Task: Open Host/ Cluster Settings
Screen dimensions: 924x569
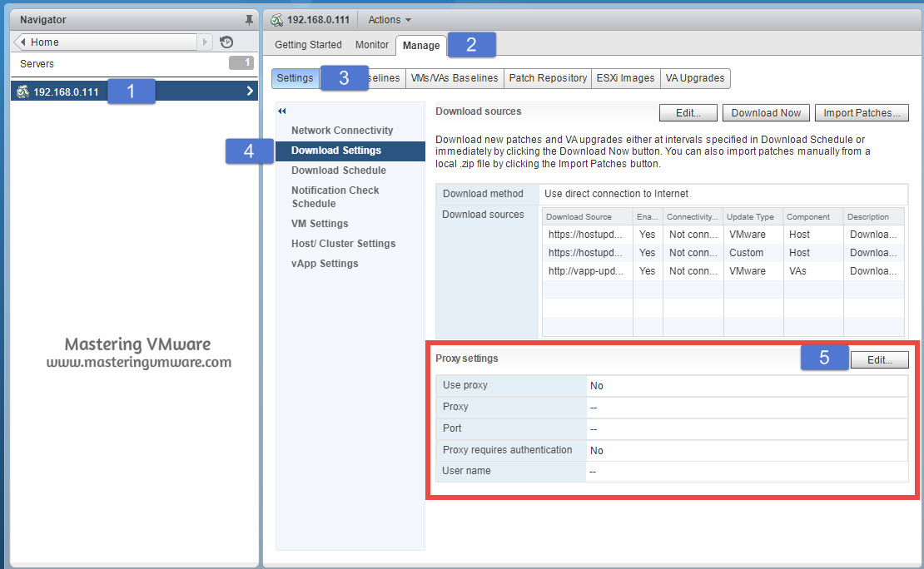Action: pyautogui.click(x=343, y=243)
